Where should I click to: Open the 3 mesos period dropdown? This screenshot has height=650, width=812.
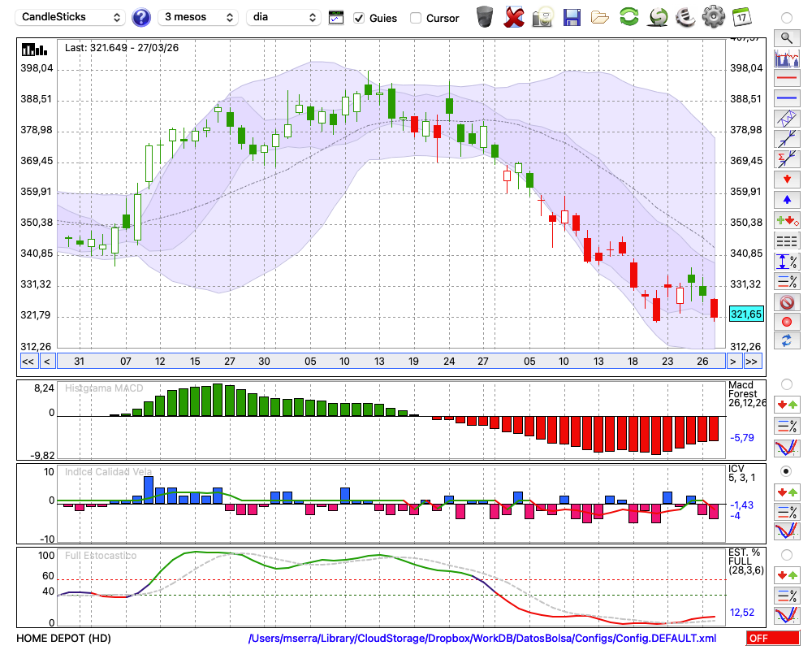click(x=198, y=17)
